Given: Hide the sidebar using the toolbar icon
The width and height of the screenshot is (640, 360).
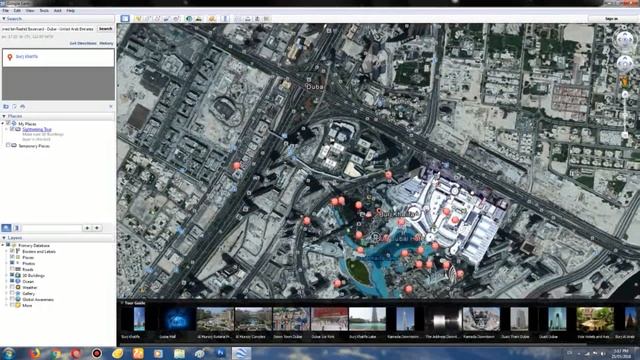Looking at the screenshot, I should (125, 19).
